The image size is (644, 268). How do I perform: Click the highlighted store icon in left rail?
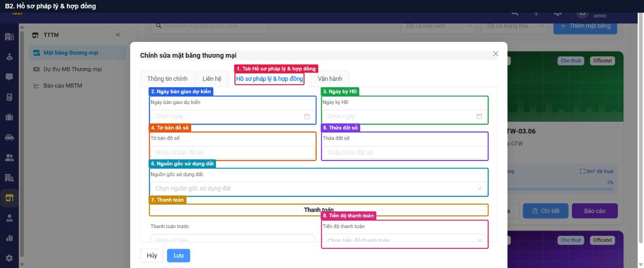click(x=9, y=198)
